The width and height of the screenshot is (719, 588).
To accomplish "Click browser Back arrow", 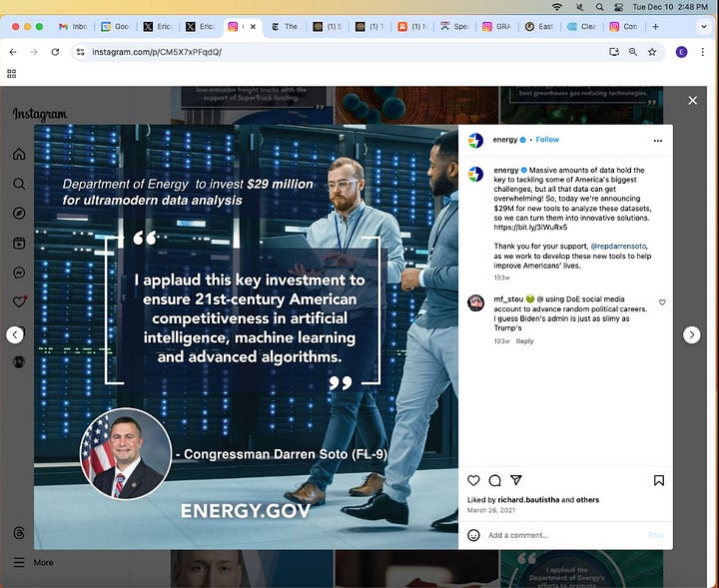I will click(13, 52).
